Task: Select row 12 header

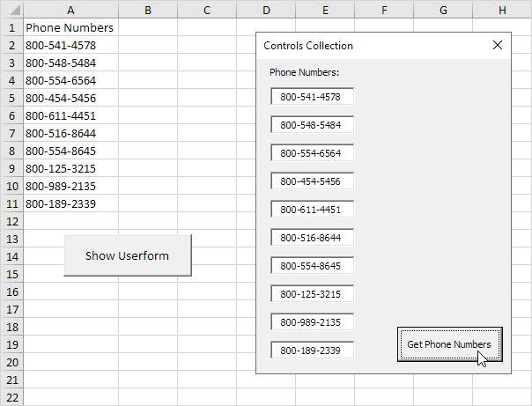Action: [11, 221]
